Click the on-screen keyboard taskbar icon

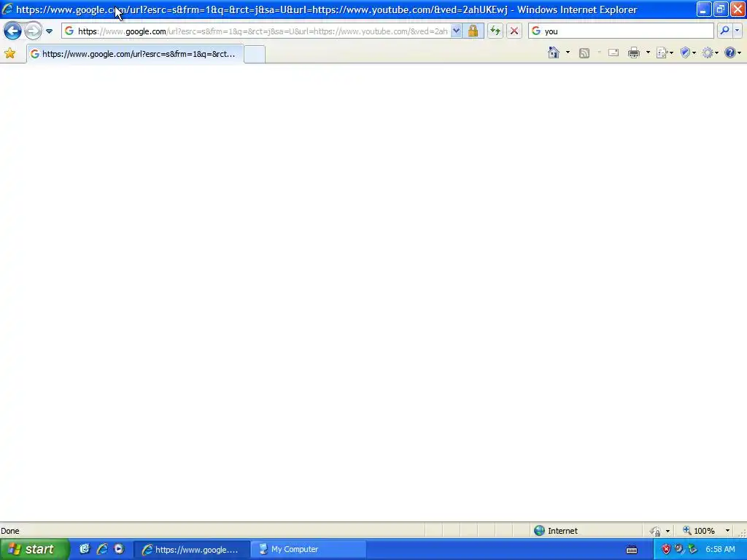click(x=632, y=550)
